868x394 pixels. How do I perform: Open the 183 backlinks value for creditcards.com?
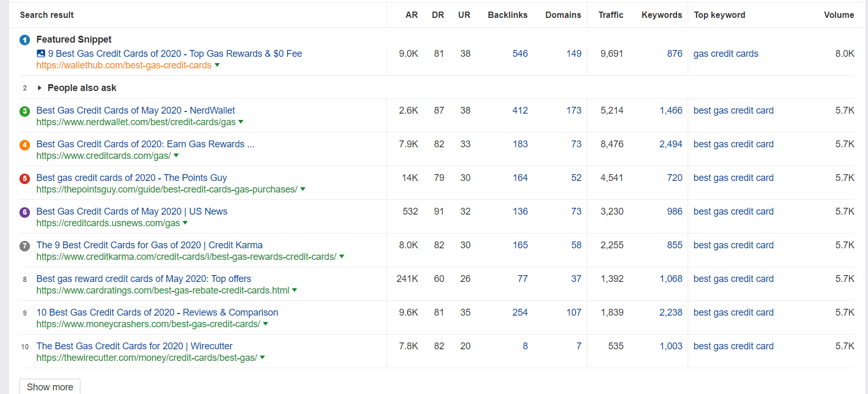pyautogui.click(x=520, y=144)
